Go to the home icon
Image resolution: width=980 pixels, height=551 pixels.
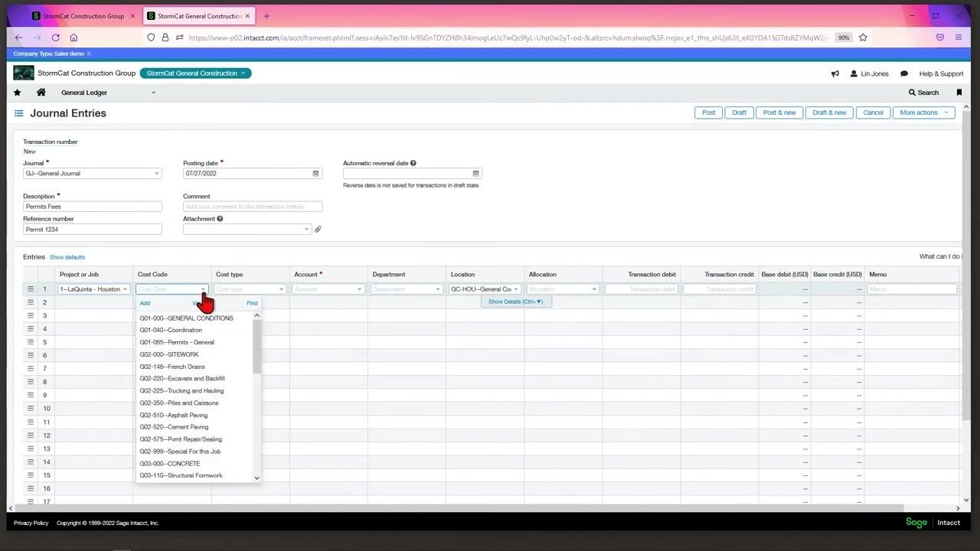coord(41,93)
